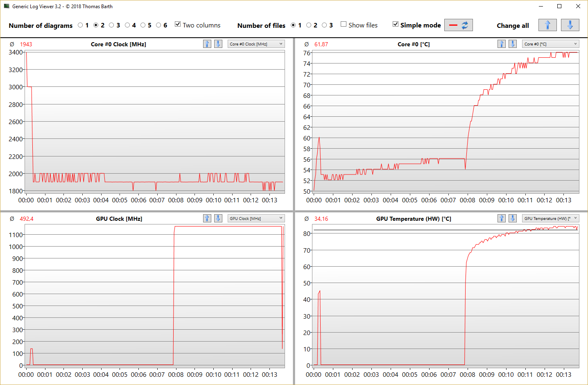Screen dimensions: 588x385
Task: Open the Core #0 [°C] sensor dropdown
Action: click(550, 44)
